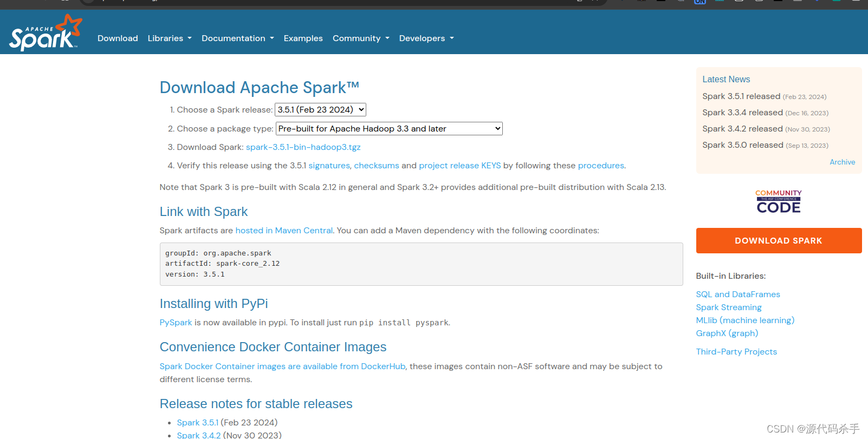Expand the Libraries navigation dropdown

pos(170,38)
